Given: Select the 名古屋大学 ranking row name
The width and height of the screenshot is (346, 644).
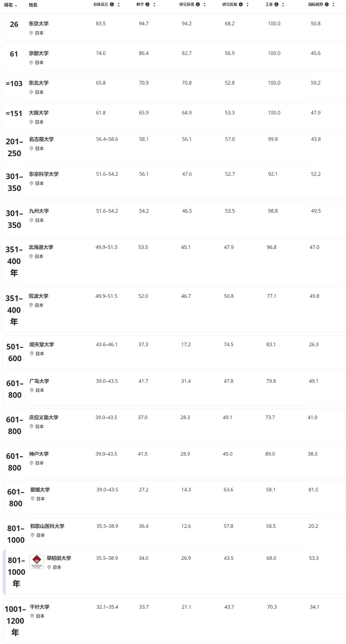Looking at the screenshot, I should point(41,139).
